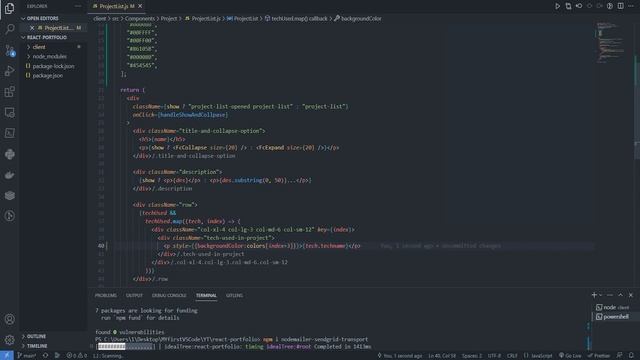Screen dimensions: 640x360
Task: Click the client breadcrumb segment
Action: click(x=99, y=18)
